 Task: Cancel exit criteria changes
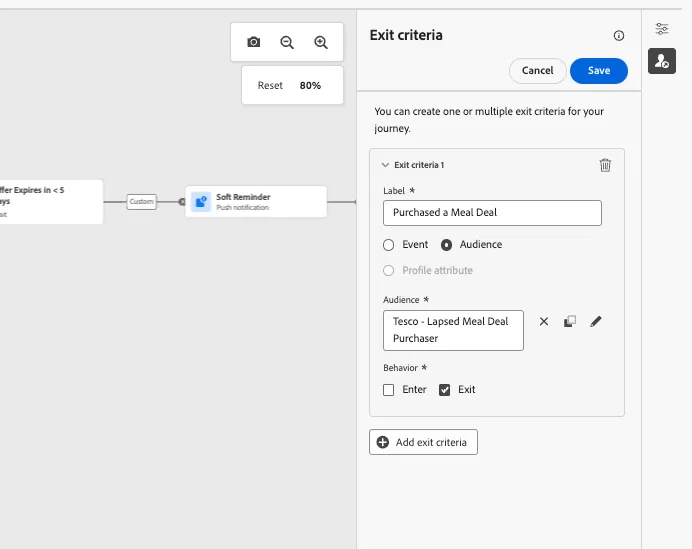click(538, 71)
